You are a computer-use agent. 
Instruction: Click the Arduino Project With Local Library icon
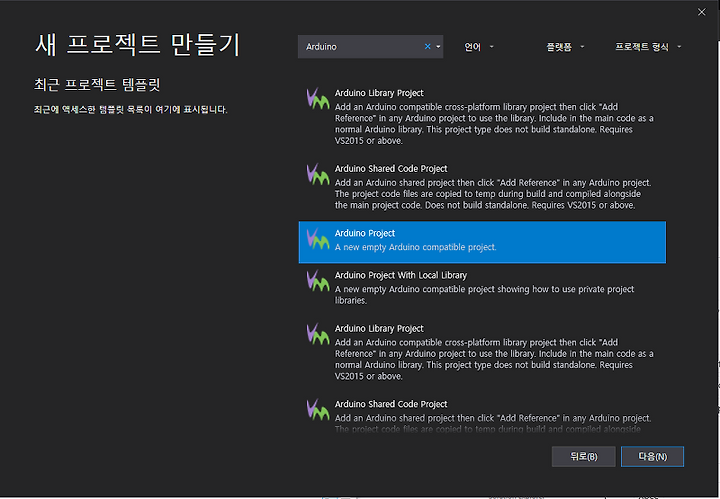[x=318, y=280]
